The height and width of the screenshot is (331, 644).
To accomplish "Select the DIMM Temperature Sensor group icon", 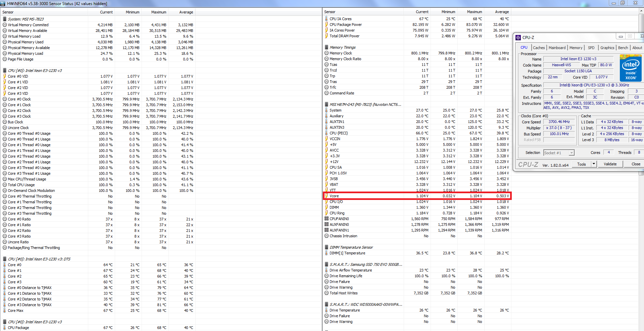I will pos(327,247).
